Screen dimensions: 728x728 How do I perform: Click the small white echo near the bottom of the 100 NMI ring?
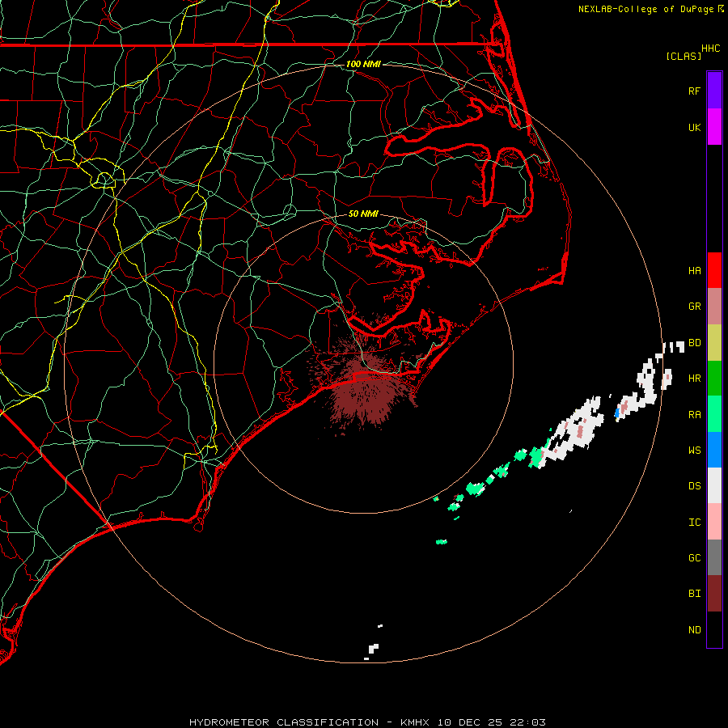pyautogui.click(x=372, y=649)
